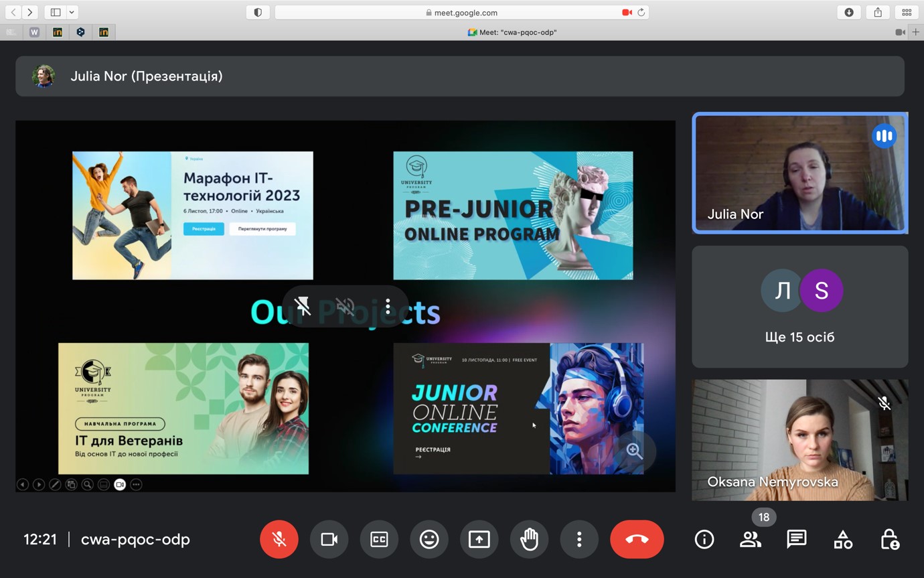Screen dimensions: 924x578
Task: Switch to the leftmost faded pinned tab
Action: pos(11,32)
